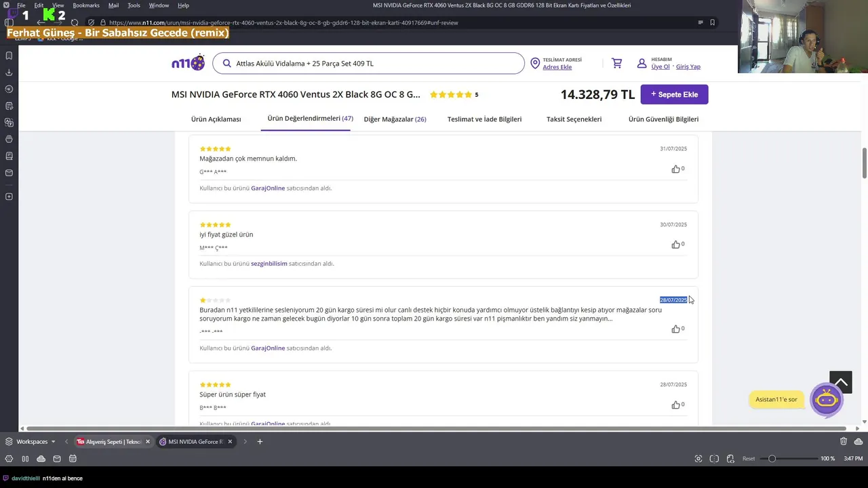The image size is (868, 488).
Task: Open closed tabs trash icon
Action: click(x=844, y=441)
